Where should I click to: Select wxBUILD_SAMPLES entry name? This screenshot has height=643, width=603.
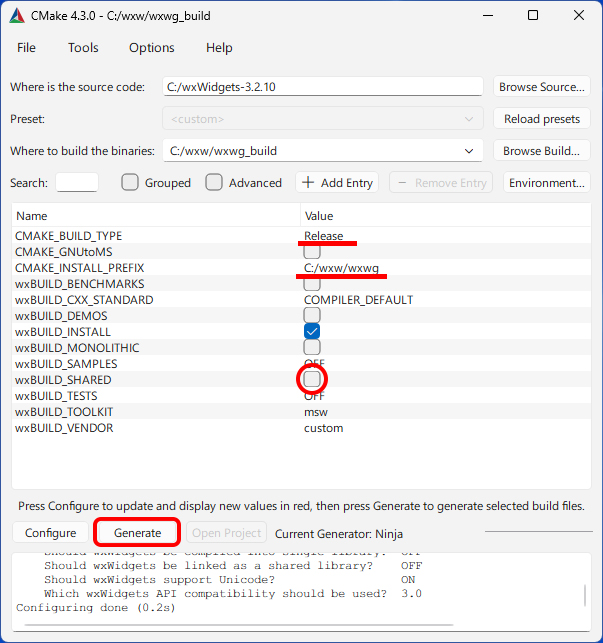pyautogui.click(x=66, y=364)
